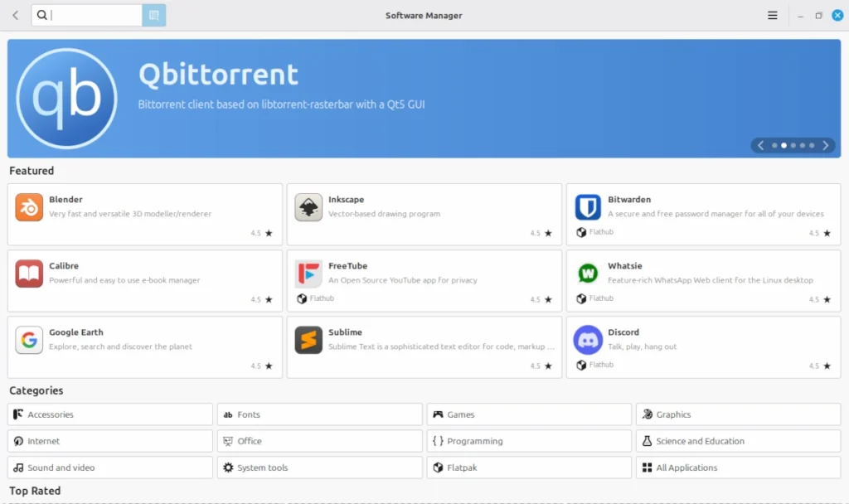
Task: Click the Discord 'Talk, play, hang out' text
Action: tap(643, 346)
